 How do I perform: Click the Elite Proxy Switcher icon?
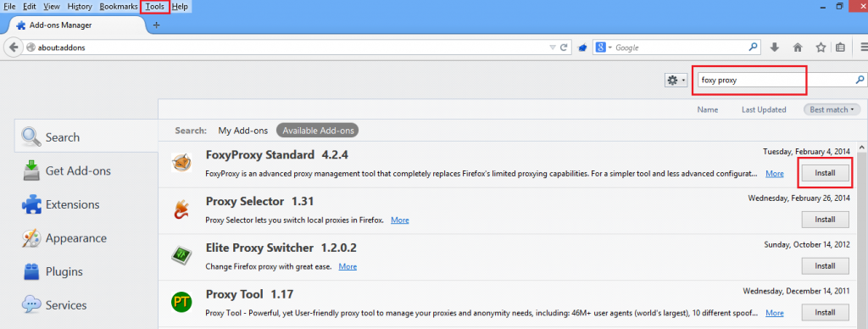tap(181, 255)
